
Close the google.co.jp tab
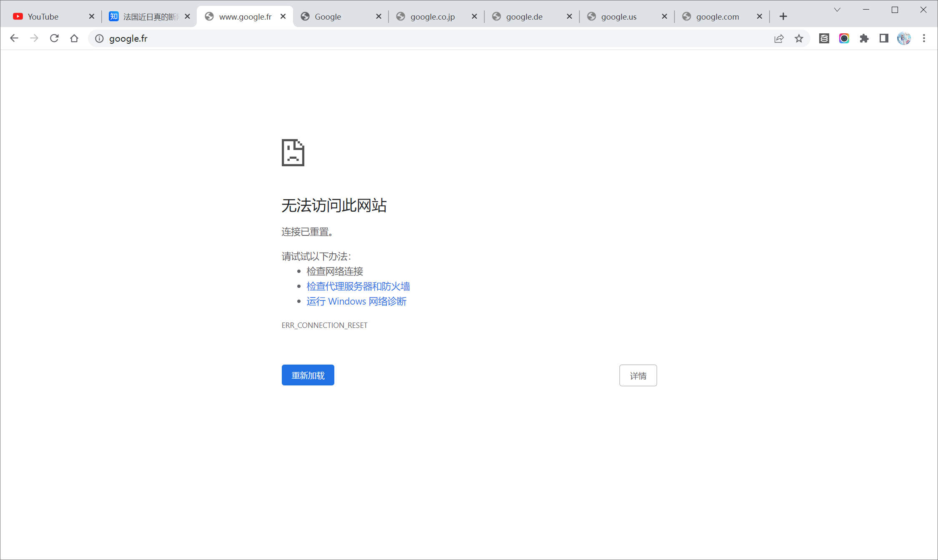[x=474, y=17]
